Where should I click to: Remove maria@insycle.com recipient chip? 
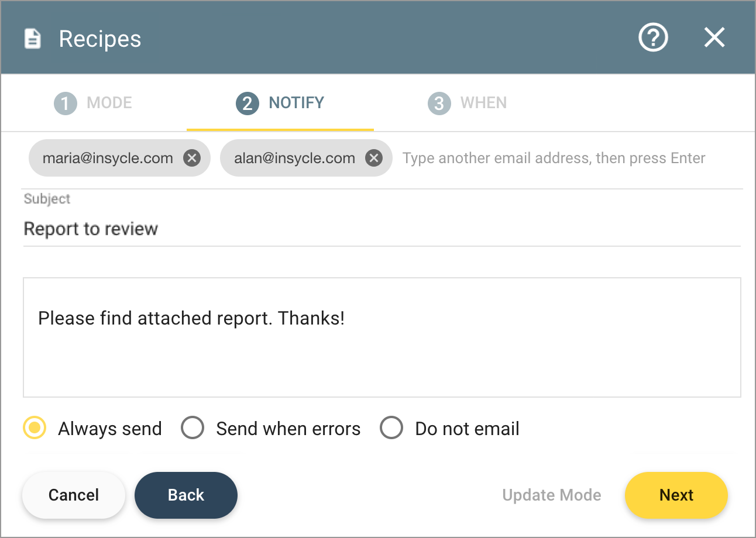(191, 158)
